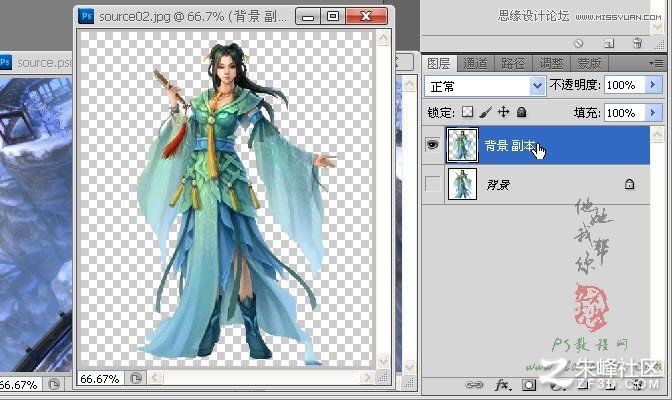Open the 正常 blend mode dropdown
Screen dimensions: 672x400
[x=537, y=86]
